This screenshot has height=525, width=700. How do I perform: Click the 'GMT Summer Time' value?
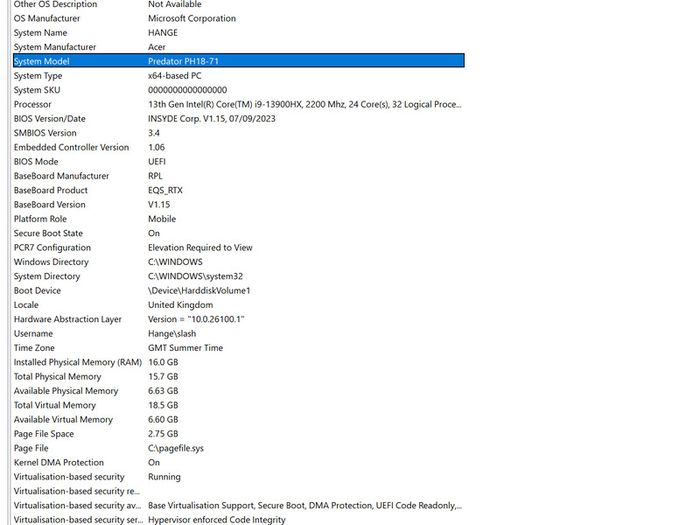pyautogui.click(x=185, y=348)
